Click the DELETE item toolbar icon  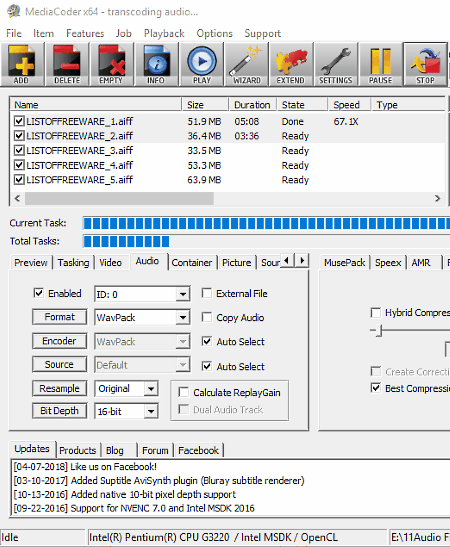(67, 65)
